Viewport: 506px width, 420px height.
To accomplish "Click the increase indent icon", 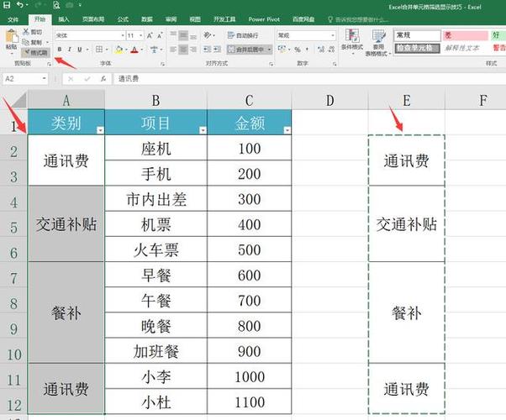I will 217,50.
